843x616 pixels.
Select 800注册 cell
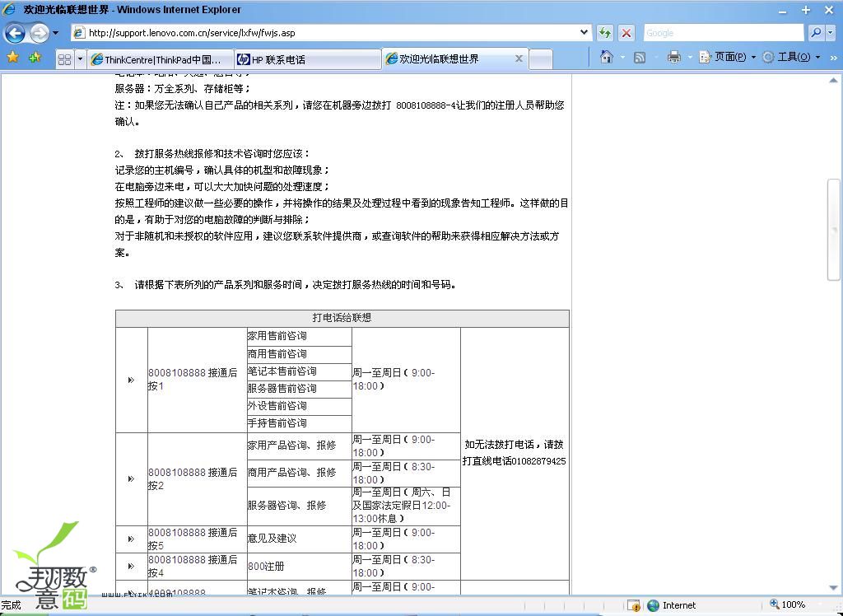[300, 566]
